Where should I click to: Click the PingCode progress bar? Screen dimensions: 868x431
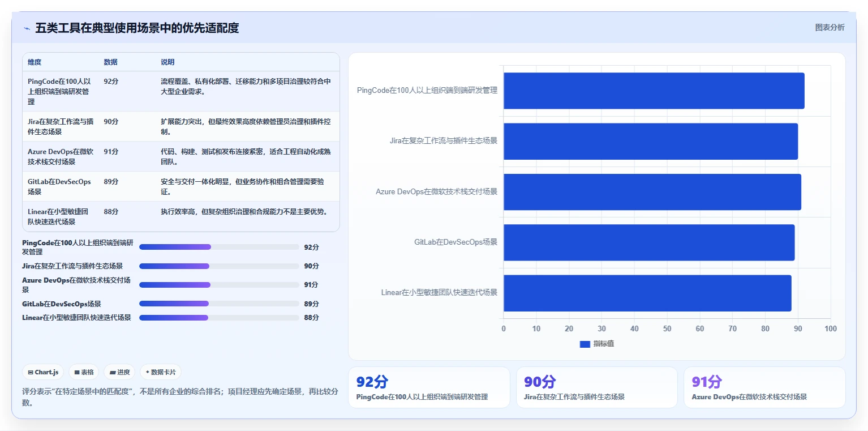(219, 247)
